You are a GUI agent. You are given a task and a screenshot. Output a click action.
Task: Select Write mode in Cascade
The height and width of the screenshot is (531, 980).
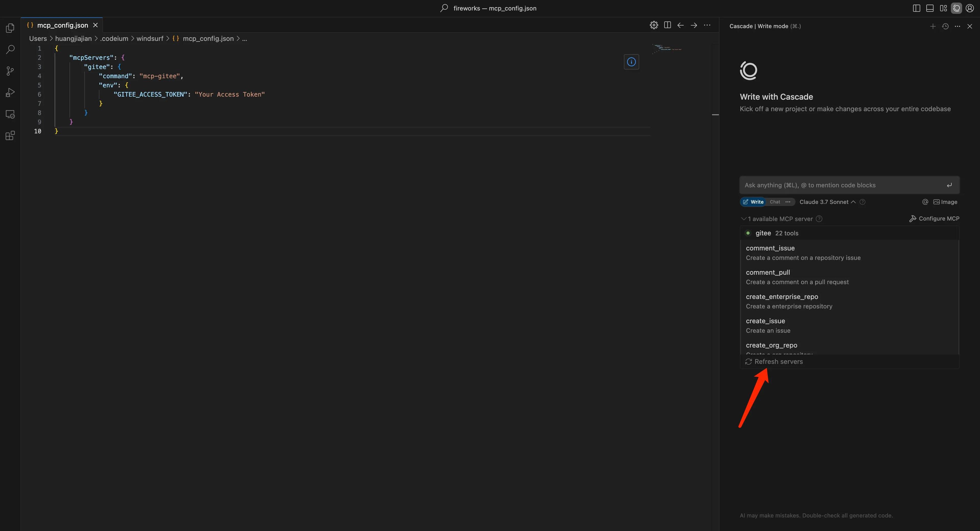753,202
